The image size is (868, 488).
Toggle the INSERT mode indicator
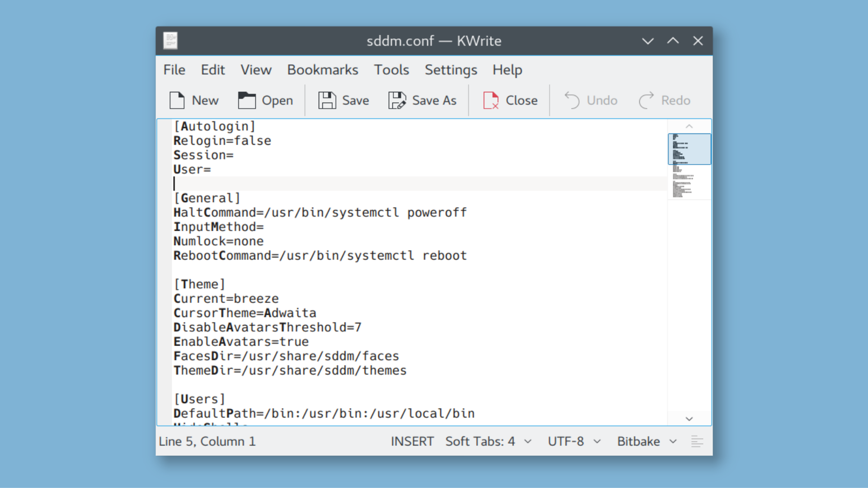[x=412, y=441]
